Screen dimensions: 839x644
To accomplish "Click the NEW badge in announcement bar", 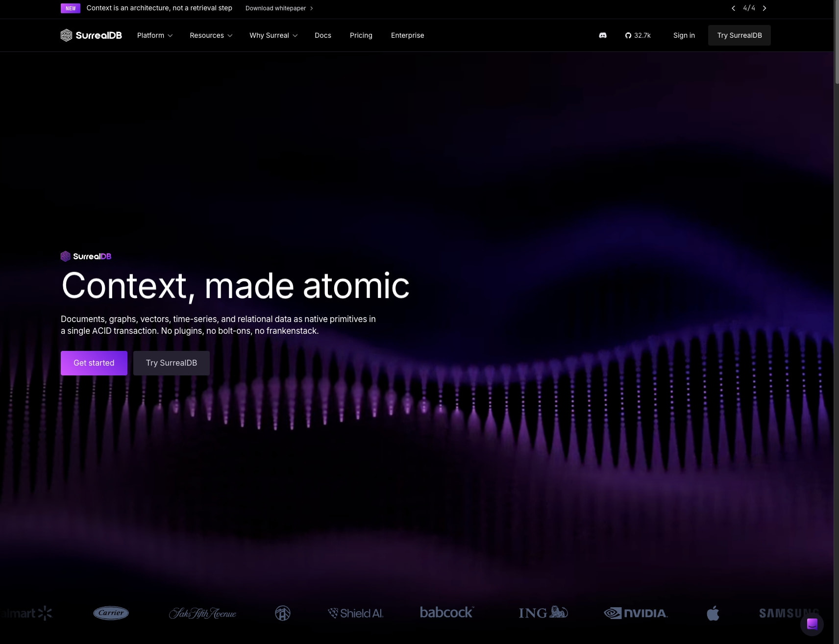I will [71, 8].
